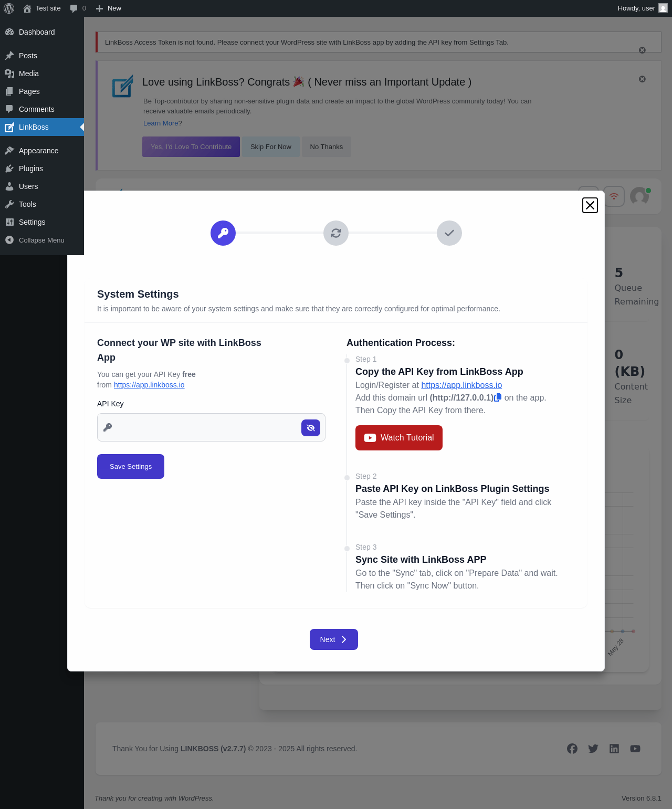
Task: Click Skip For Now button
Action: (271, 147)
